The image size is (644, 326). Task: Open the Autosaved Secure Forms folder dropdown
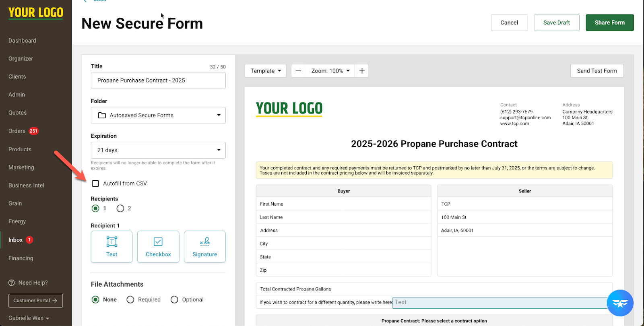[x=158, y=115]
